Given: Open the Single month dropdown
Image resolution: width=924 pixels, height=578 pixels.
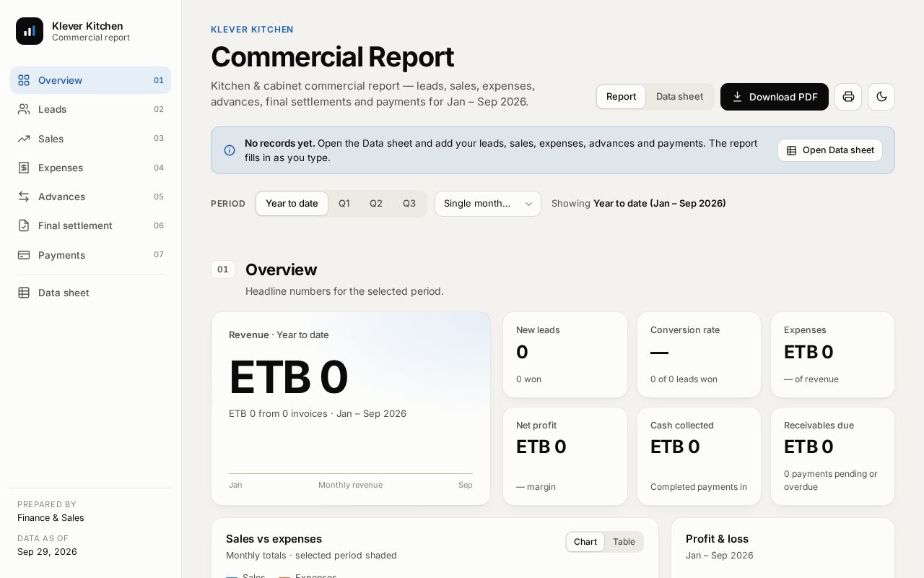Looking at the screenshot, I should point(488,204).
